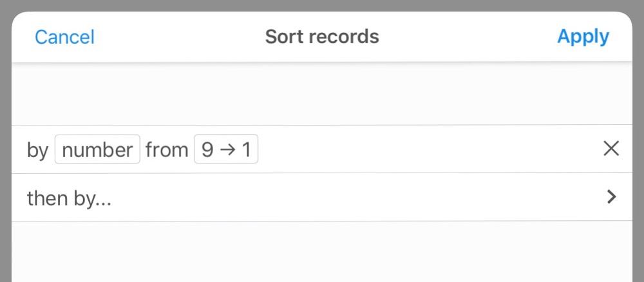
Task: Click blank space between order box and X
Action: [x=425, y=149]
